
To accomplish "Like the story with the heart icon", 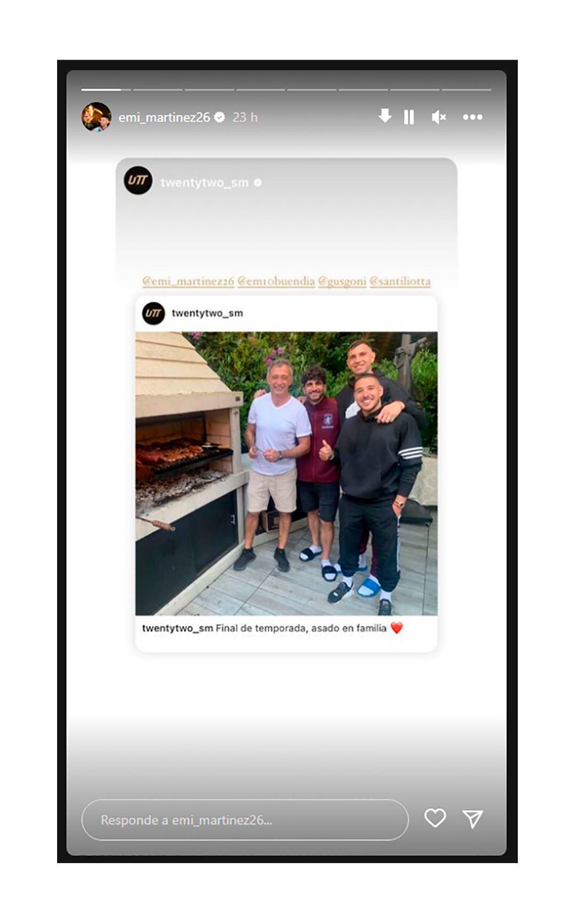I will point(435,818).
